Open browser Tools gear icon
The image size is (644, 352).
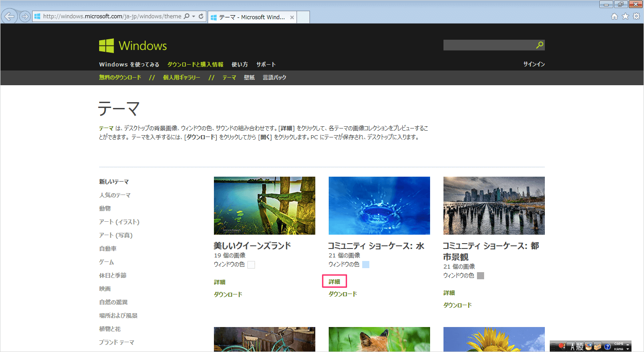coord(636,17)
